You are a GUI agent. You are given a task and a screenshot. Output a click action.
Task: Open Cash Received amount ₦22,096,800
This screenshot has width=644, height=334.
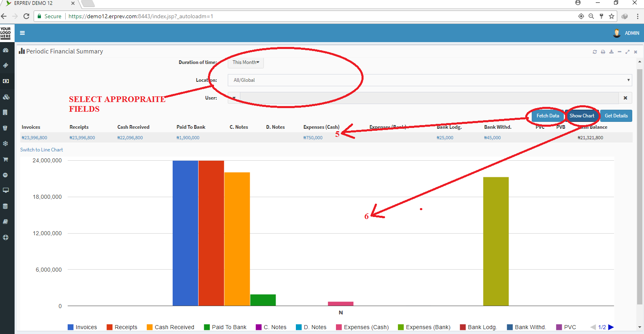(x=130, y=138)
